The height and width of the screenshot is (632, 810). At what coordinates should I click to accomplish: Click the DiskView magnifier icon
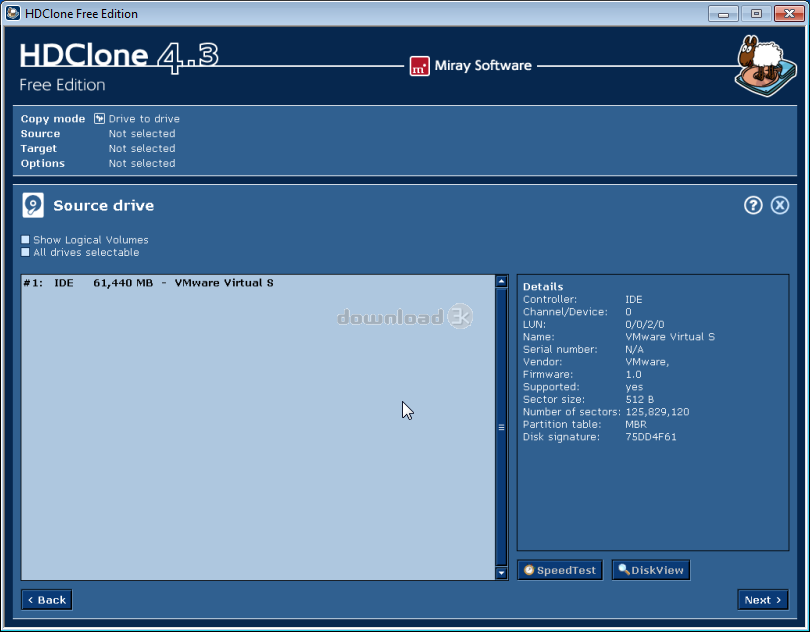click(621, 569)
